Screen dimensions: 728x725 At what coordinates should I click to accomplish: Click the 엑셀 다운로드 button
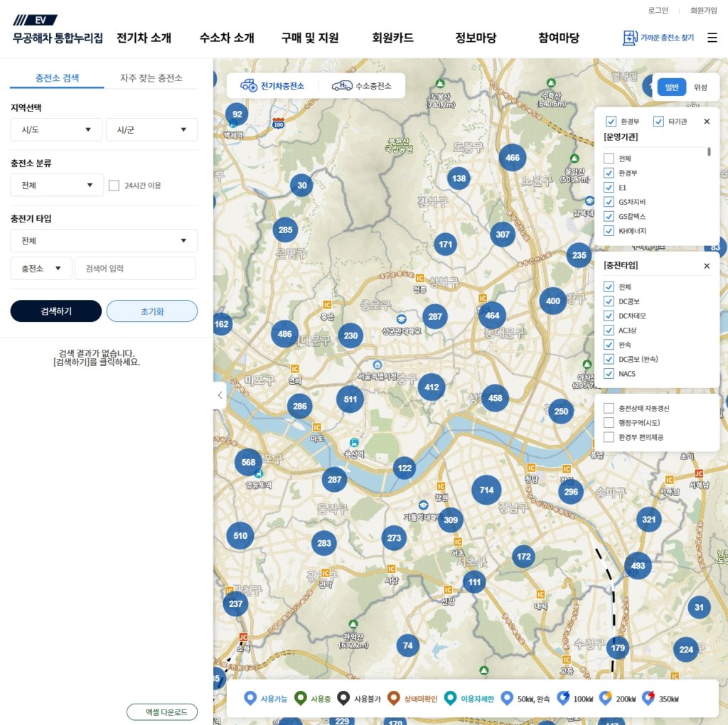162,712
